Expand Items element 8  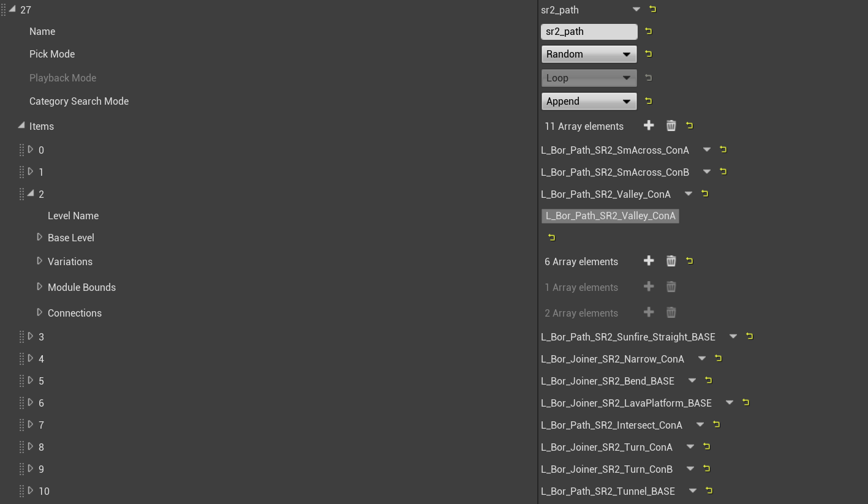point(31,446)
